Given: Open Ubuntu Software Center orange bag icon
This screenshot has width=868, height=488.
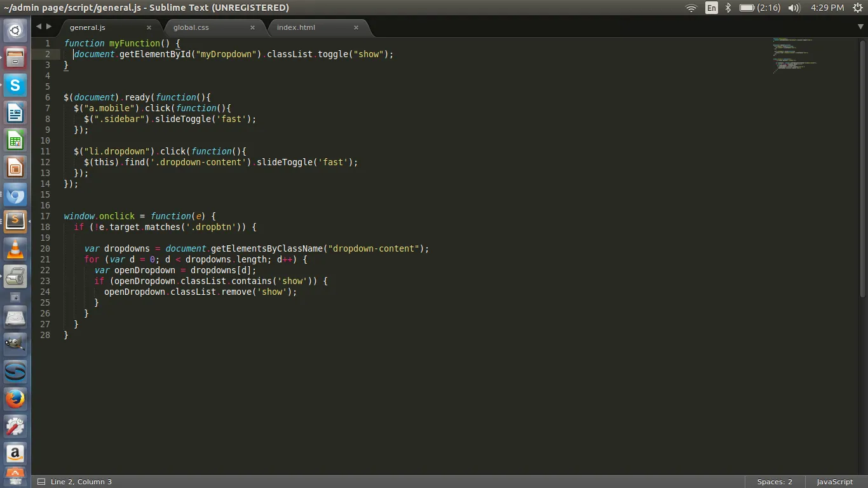Looking at the screenshot, I should point(15,475).
